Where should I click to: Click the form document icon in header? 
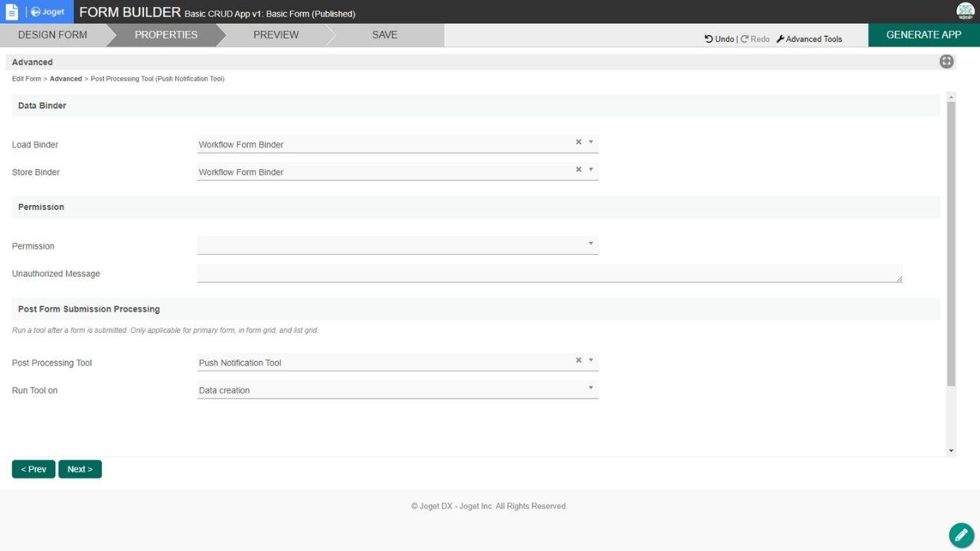11,11
